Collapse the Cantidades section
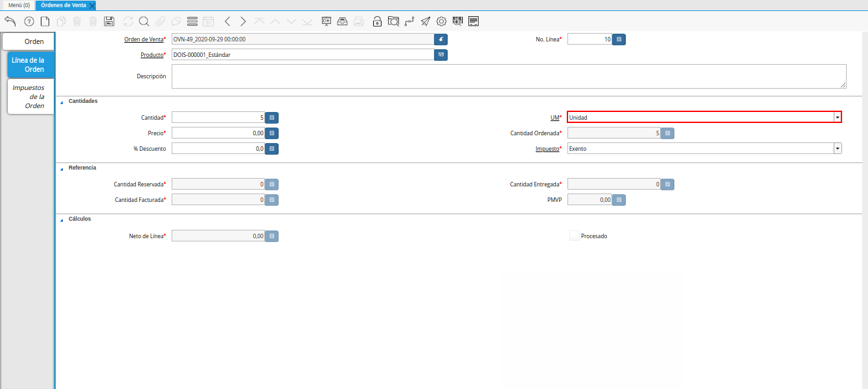Screen dimensions: 868x389 (62, 102)
